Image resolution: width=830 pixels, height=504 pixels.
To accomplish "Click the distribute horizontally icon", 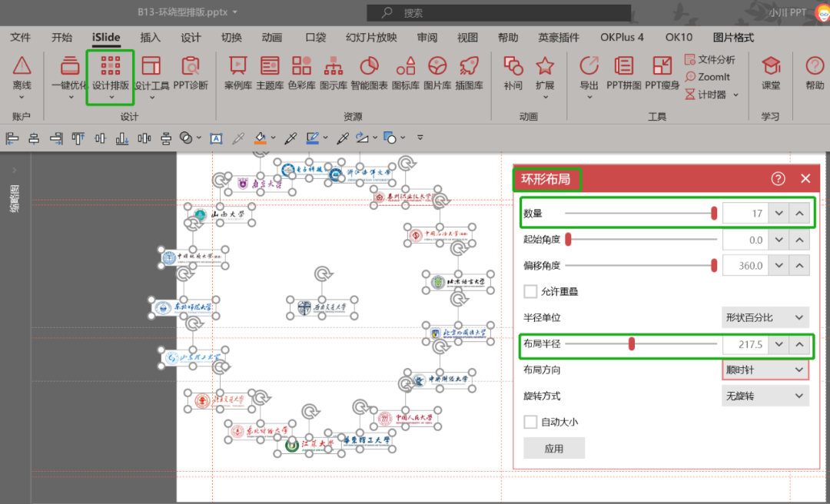I will pyautogui.click(x=144, y=138).
